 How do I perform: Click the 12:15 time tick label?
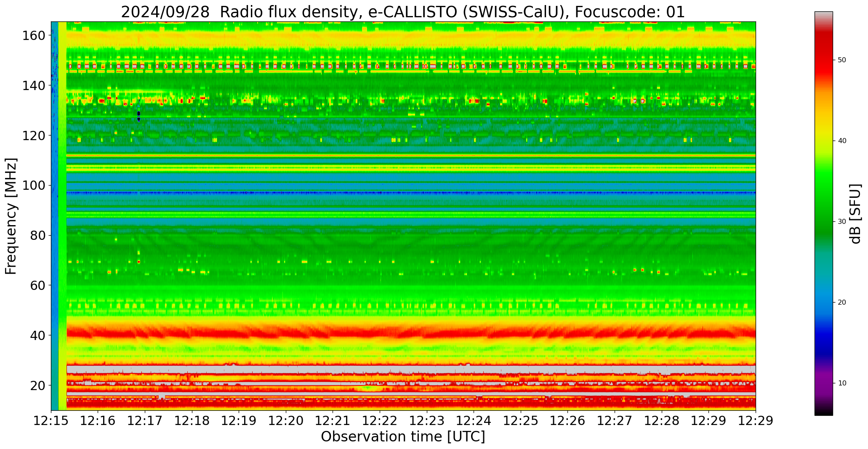point(51,421)
